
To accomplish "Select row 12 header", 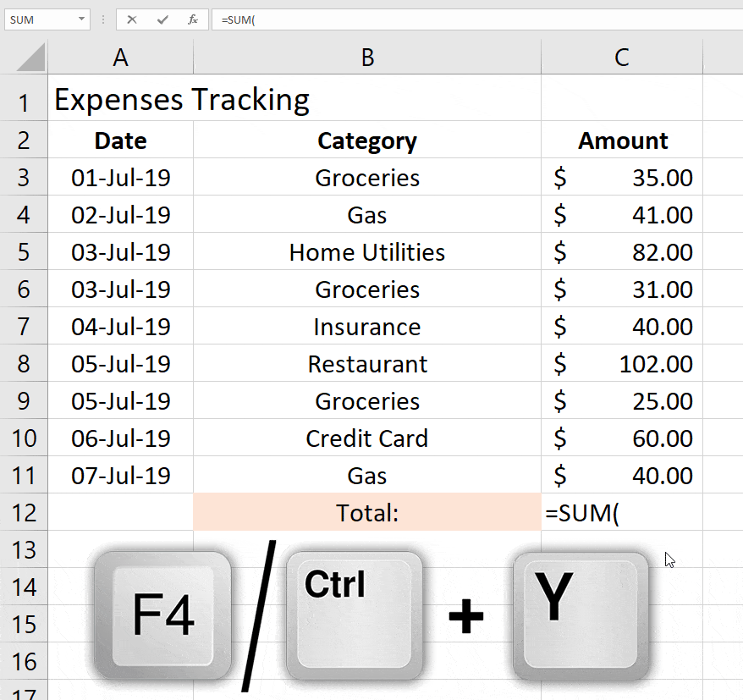I will (24, 512).
